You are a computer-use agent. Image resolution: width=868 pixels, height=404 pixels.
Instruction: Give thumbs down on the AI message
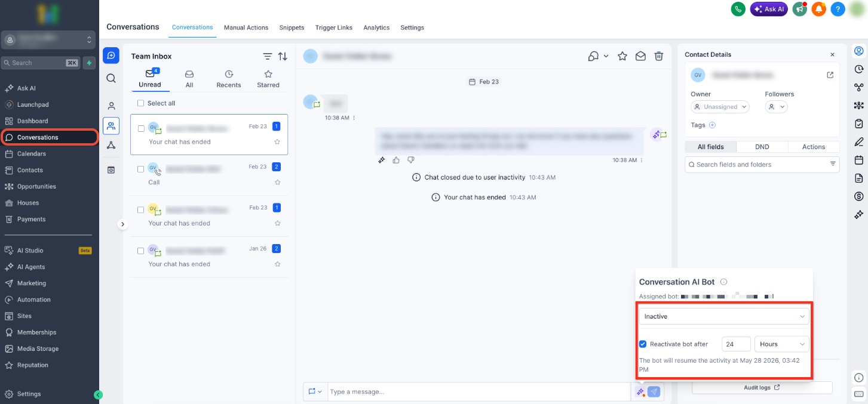410,160
